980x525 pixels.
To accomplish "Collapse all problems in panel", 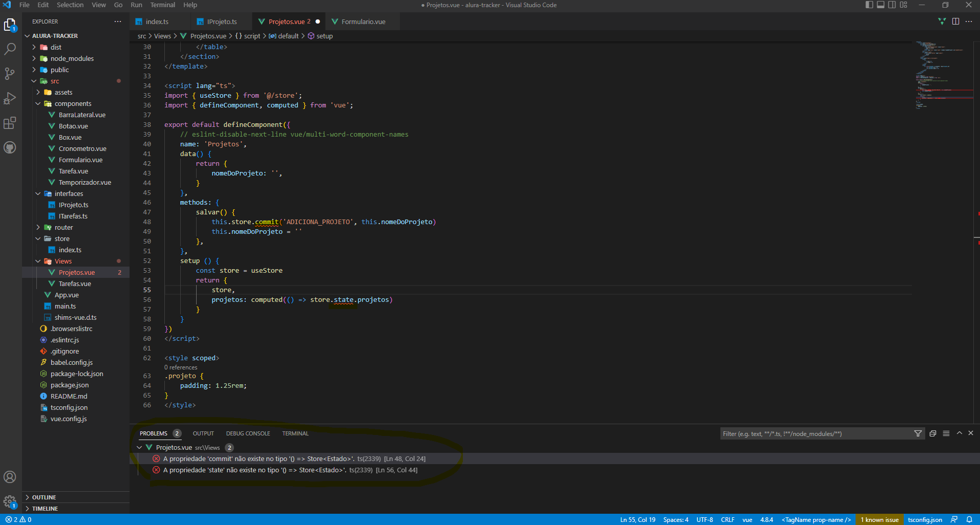I will click(x=933, y=433).
